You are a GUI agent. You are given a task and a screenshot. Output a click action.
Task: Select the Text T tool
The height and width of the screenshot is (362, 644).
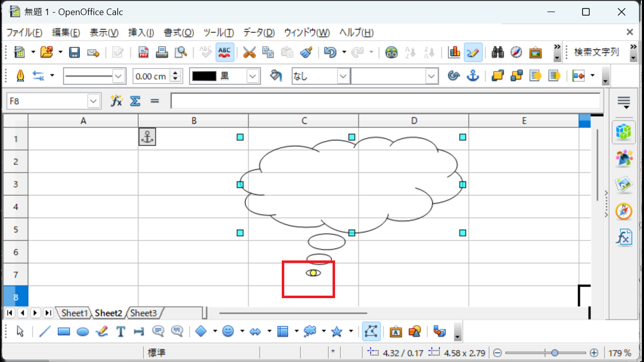[x=121, y=331]
